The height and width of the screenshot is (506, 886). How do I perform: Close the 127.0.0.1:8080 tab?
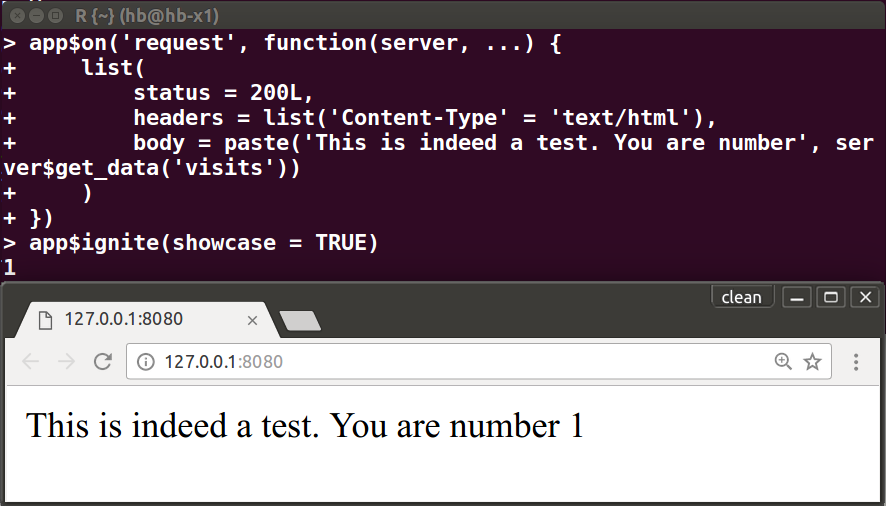[252, 320]
